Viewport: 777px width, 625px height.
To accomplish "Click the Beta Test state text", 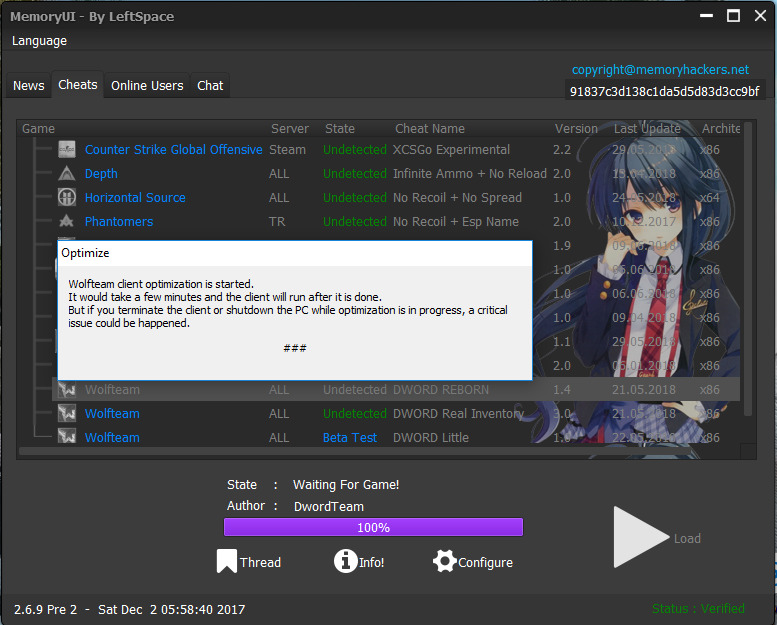I will click(x=350, y=438).
